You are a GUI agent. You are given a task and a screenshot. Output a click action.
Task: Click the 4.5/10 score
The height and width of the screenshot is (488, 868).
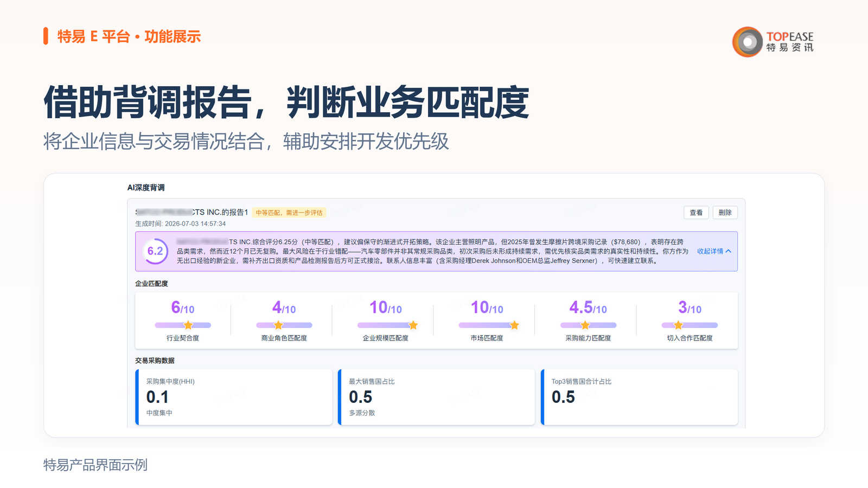coord(588,307)
